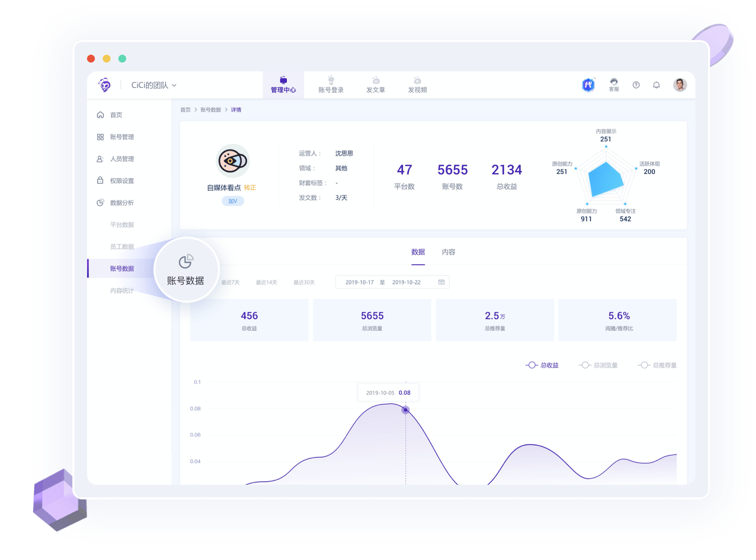Click the blue 代 badge icon
Image resolution: width=756 pixels, height=560 pixels.
pos(588,85)
